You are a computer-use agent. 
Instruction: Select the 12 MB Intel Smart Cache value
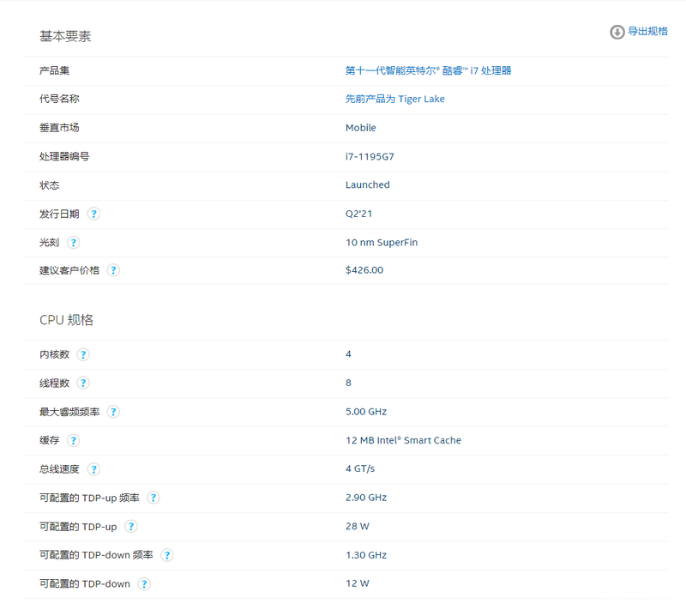click(403, 440)
